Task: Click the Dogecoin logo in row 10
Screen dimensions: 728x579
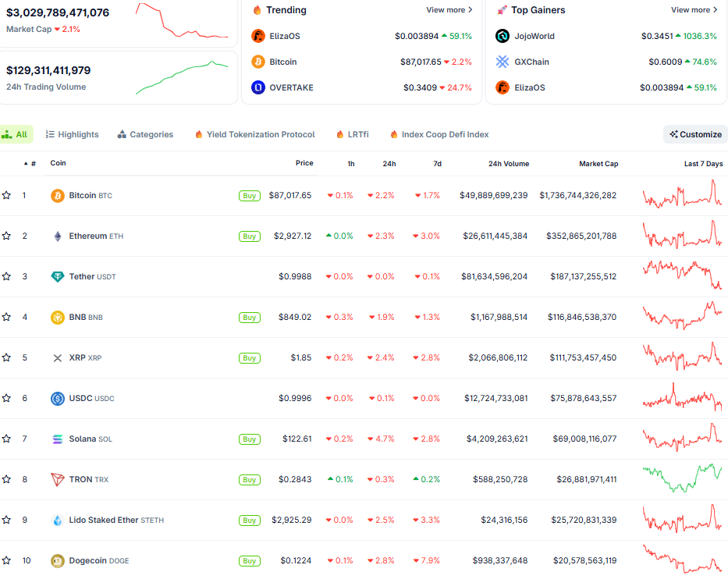Action: pos(57,560)
